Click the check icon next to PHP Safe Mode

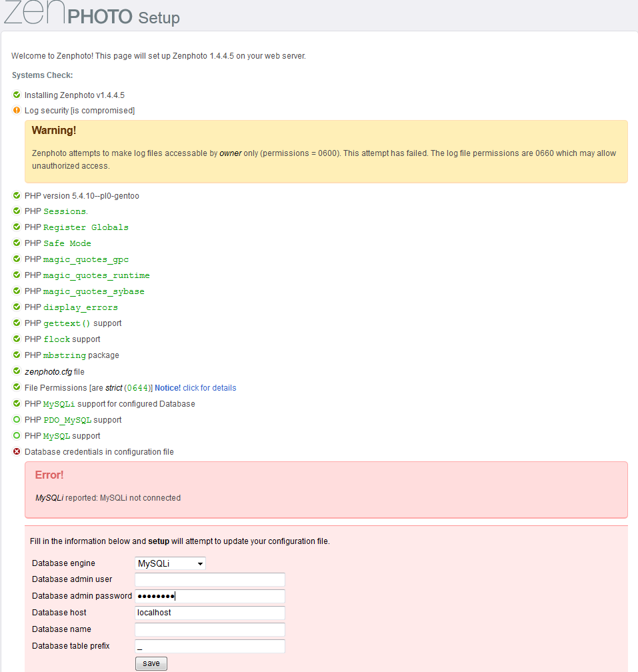17,243
